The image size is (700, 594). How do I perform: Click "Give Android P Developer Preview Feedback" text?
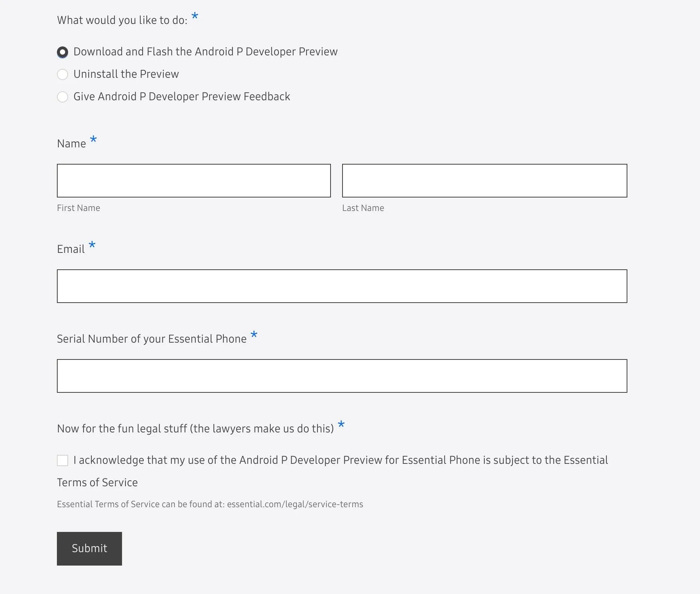point(182,97)
